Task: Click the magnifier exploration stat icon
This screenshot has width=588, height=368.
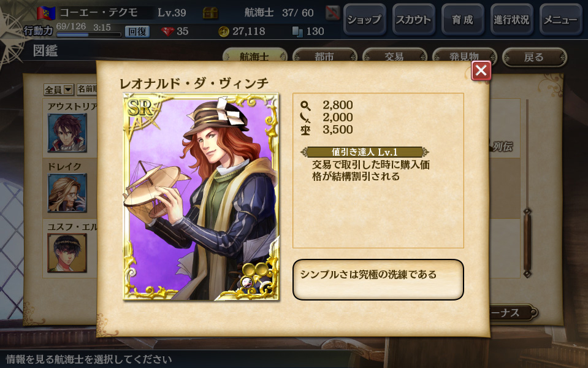Action: click(305, 105)
